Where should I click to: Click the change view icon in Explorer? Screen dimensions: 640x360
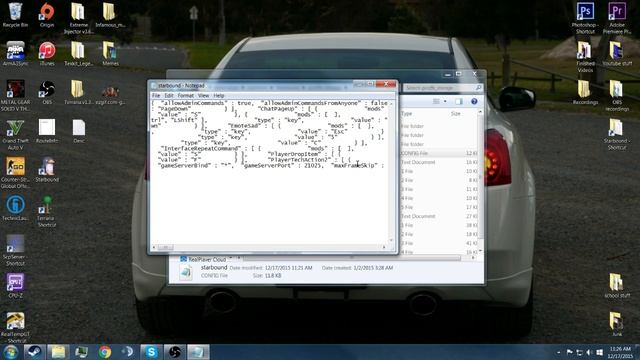click(x=436, y=101)
